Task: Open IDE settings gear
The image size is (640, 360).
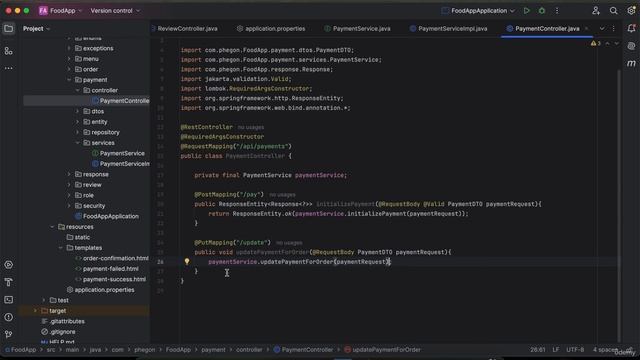Action: pos(631,11)
